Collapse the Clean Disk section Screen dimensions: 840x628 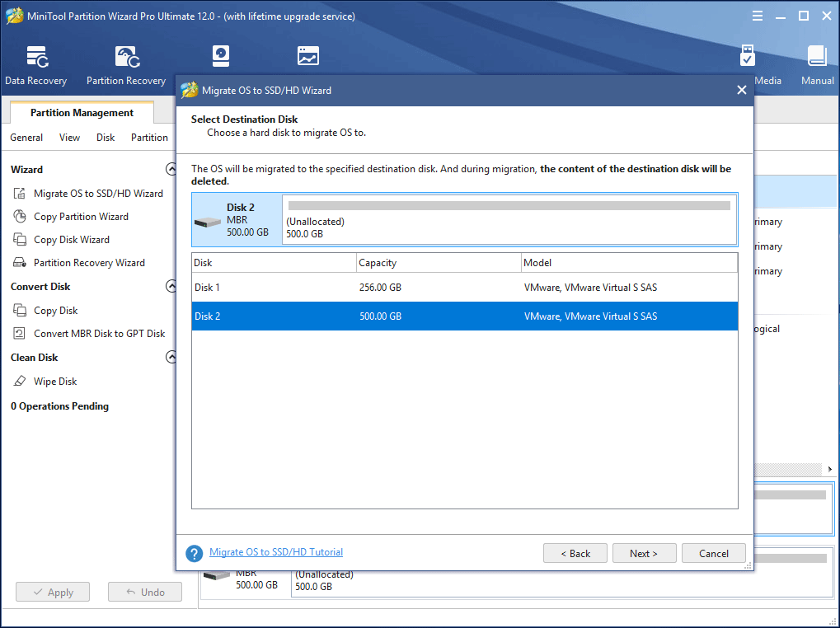pos(171,358)
